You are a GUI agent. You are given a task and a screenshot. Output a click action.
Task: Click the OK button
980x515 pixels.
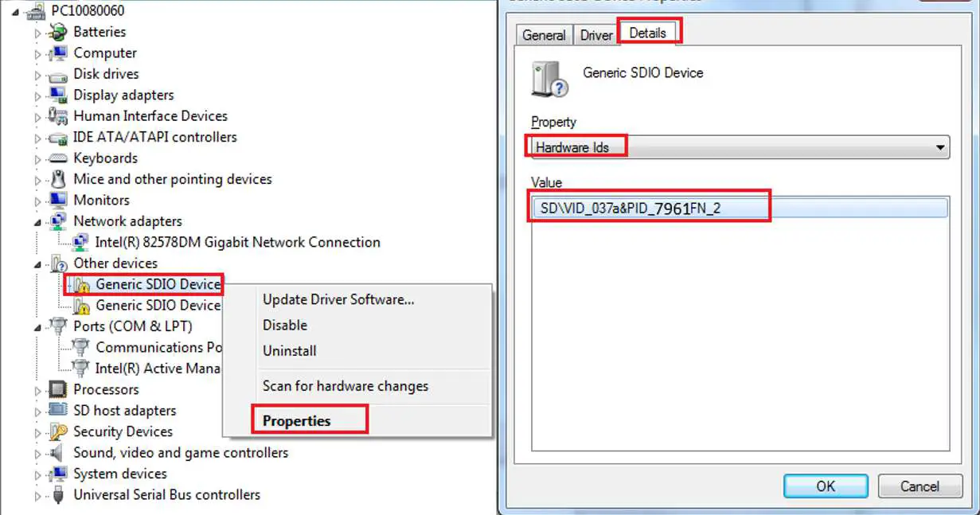coord(825,486)
